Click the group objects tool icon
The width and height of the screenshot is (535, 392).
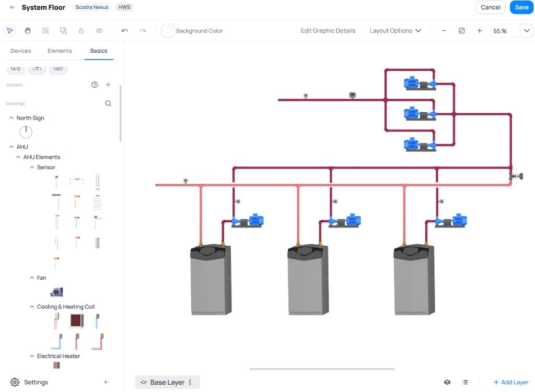coord(45,31)
